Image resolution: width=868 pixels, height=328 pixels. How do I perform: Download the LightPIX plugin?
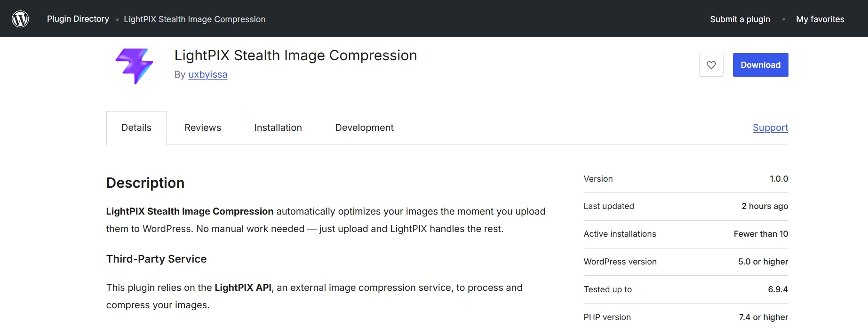[760, 65]
